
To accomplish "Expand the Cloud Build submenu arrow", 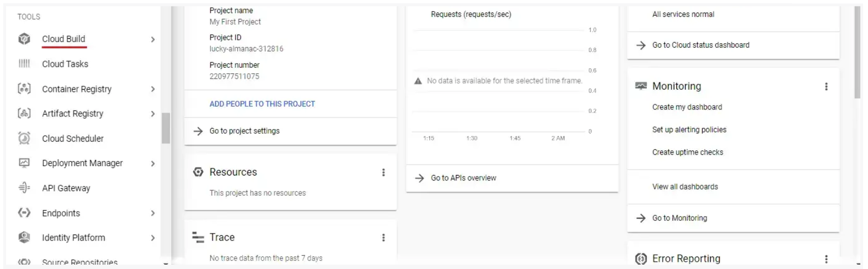I will 153,39.
